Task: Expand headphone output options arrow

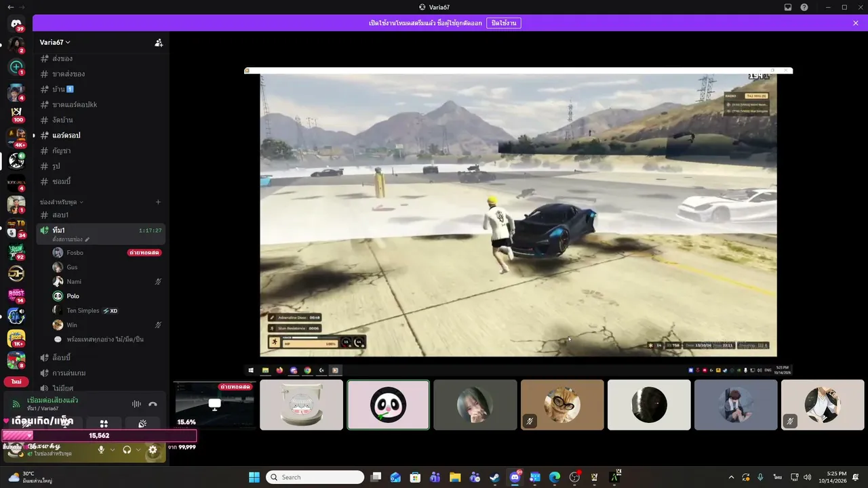Action: click(x=138, y=449)
